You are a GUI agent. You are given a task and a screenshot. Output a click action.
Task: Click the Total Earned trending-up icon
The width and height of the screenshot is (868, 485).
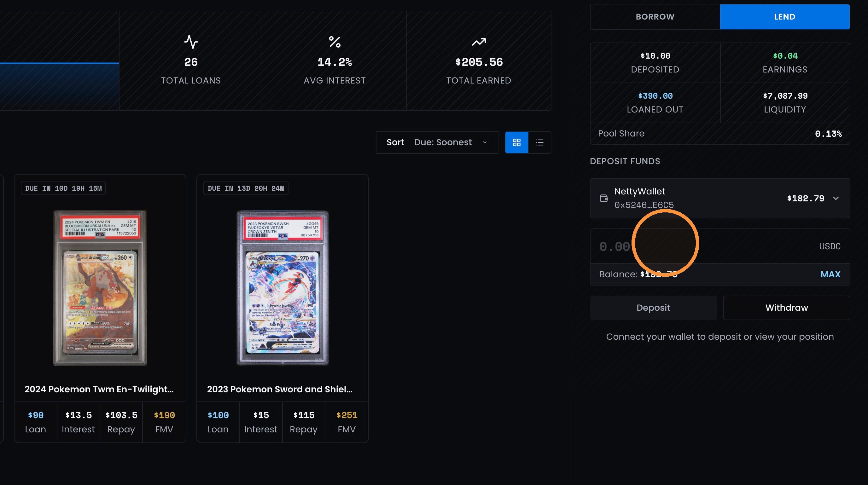click(479, 42)
